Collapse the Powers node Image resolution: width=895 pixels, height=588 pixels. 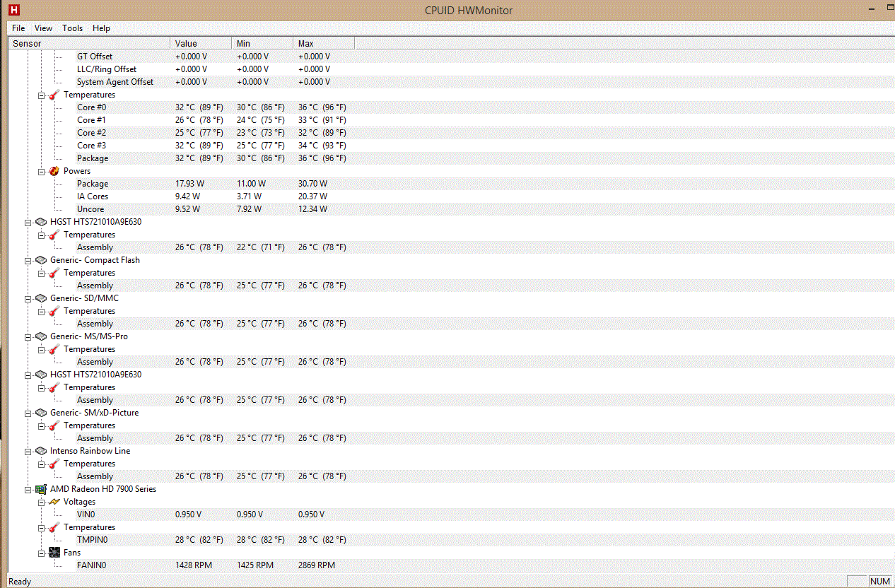(x=42, y=171)
